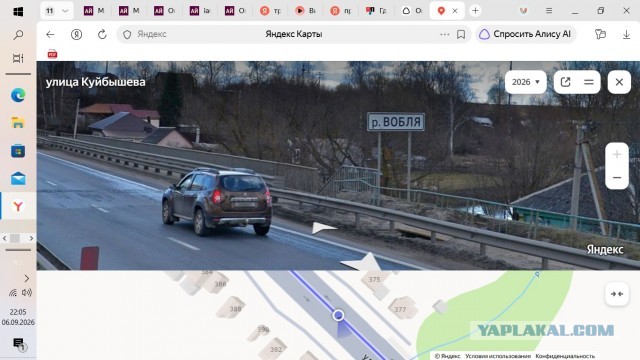Open Microsoft Store from the taskbar

click(x=18, y=151)
